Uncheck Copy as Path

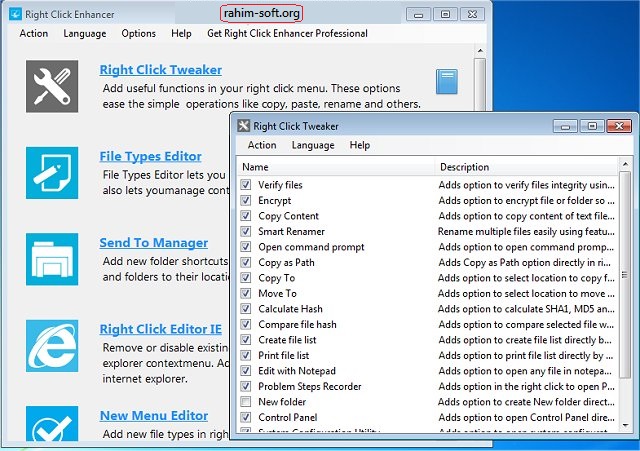245,262
